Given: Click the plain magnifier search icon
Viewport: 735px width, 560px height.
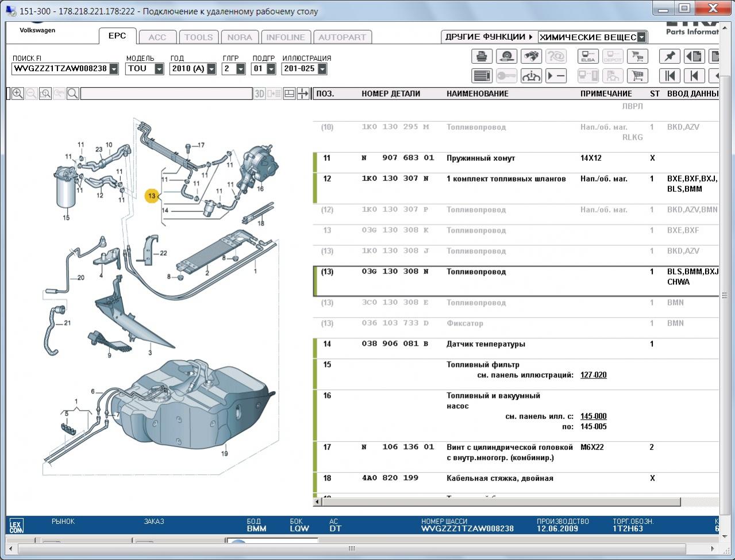Looking at the screenshot, I should pos(73,94).
